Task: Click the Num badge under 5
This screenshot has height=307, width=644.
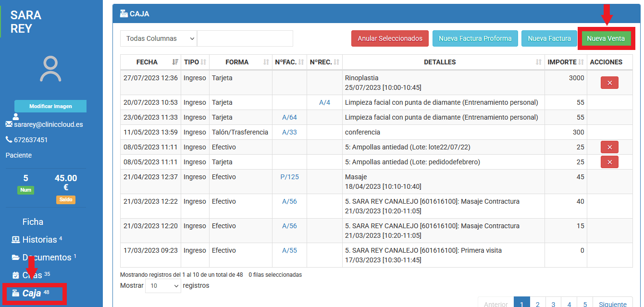Action: point(26,190)
